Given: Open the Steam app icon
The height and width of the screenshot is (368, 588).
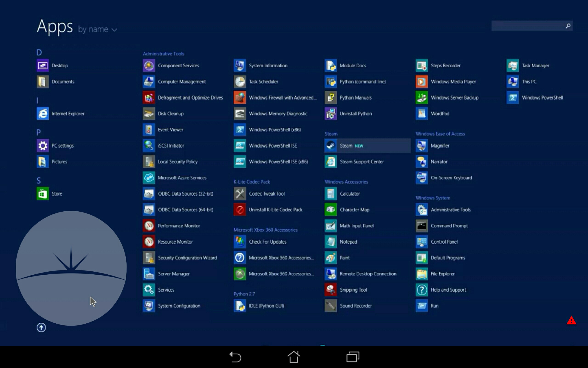Looking at the screenshot, I should [x=331, y=146].
